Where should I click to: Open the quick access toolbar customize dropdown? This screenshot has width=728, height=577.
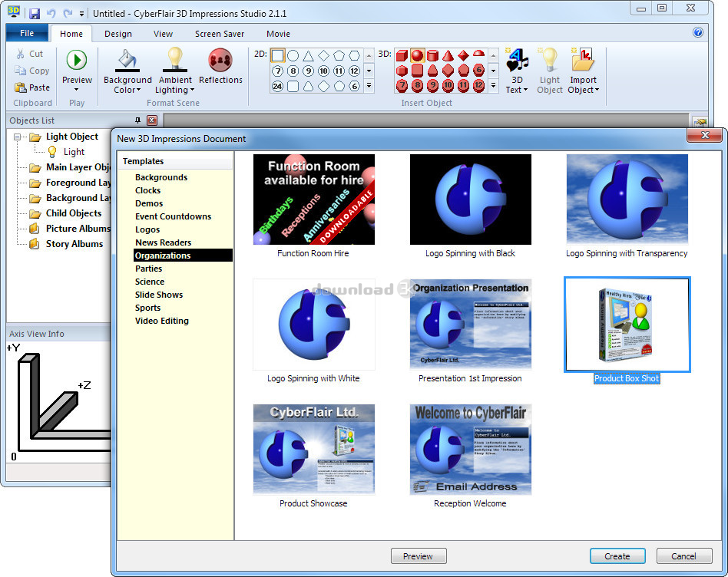(81, 14)
